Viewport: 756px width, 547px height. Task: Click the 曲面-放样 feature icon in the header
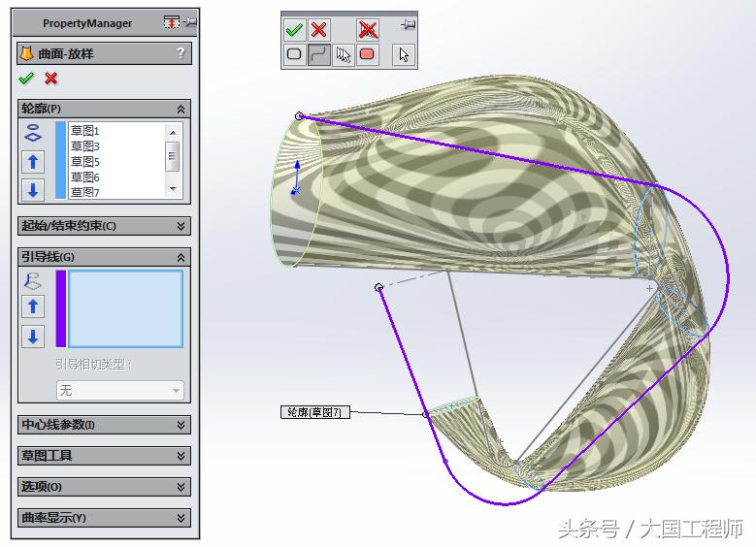pos(26,53)
